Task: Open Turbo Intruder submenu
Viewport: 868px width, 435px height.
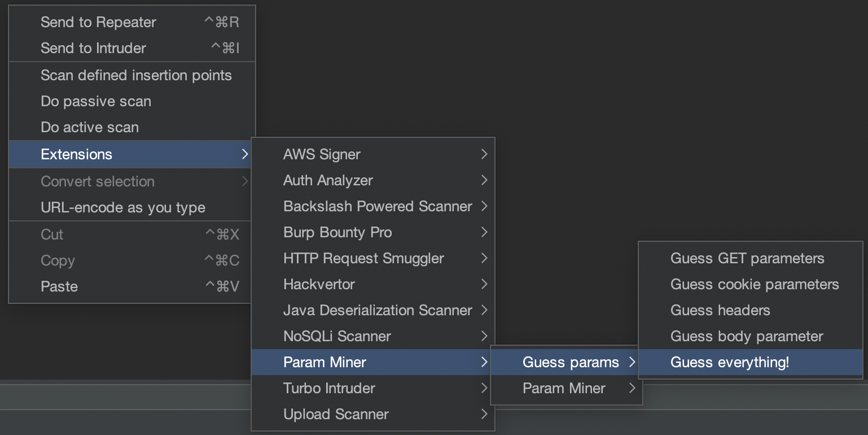Action: point(373,388)
